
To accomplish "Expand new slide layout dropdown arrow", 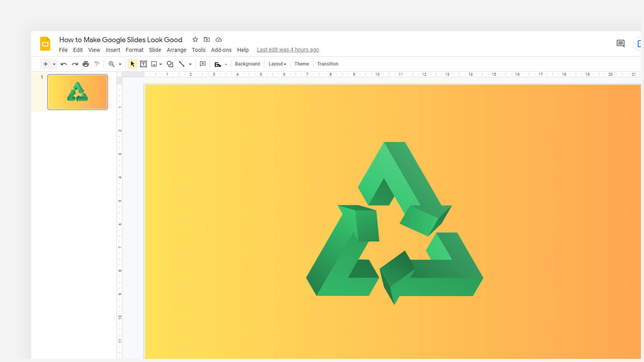I will pyautogui.click(x=54, y=64).
